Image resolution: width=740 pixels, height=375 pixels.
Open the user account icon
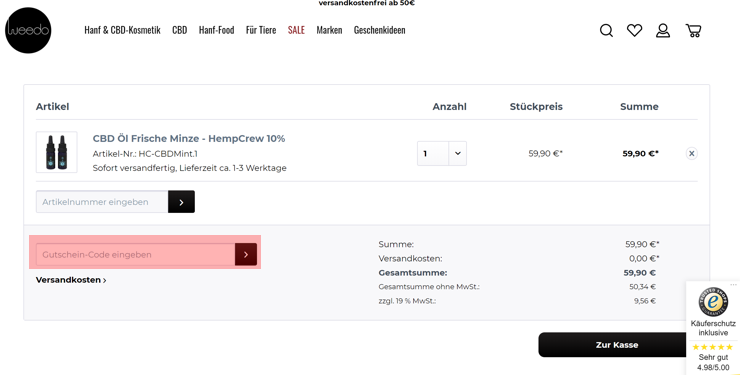pos(663,31)
